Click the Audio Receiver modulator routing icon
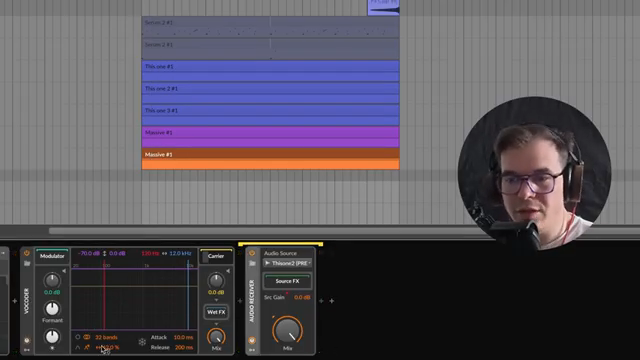640x360 pixels. (252, 340)
